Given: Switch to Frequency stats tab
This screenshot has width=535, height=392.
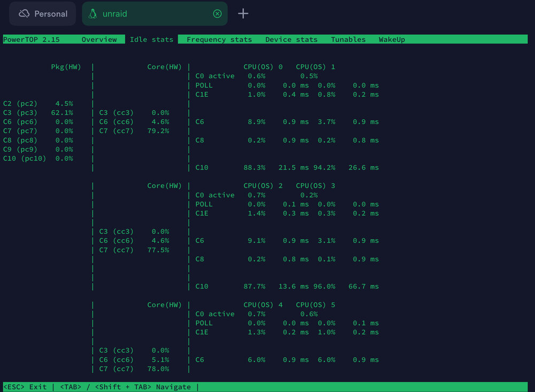Looking at the screenshot, I should tap(219, 40).
